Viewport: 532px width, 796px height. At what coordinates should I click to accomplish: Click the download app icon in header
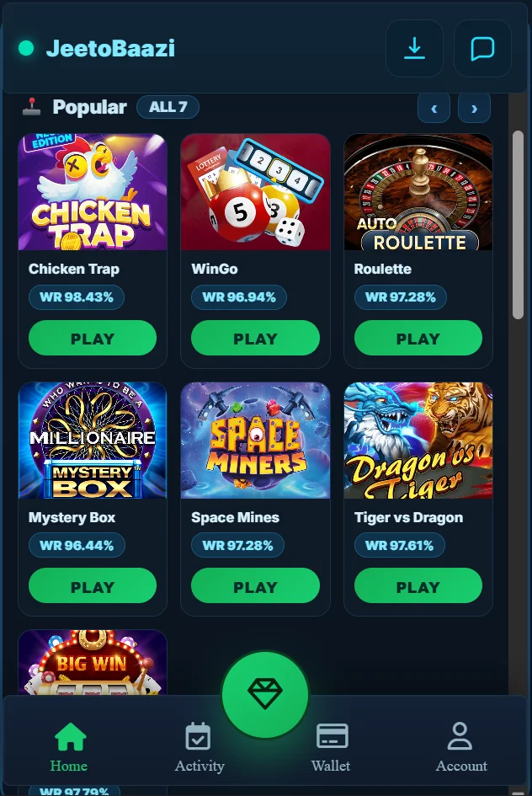coord(414,49)
